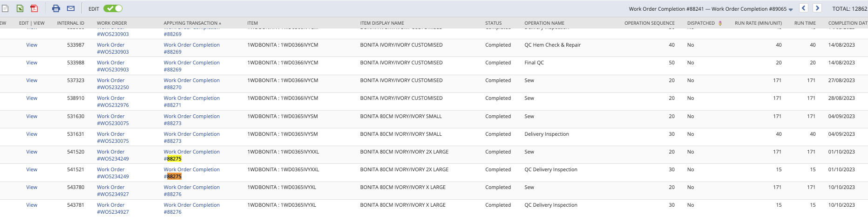Open View link for internal ID 533987
868x217 pixels.
tap(32, 45)
